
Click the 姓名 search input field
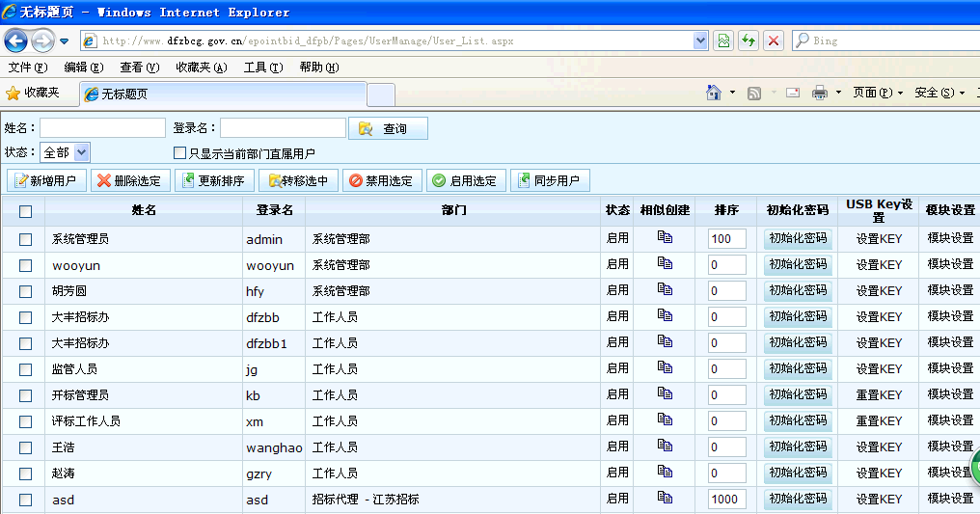pyautogui.click(x=102, y=128)
